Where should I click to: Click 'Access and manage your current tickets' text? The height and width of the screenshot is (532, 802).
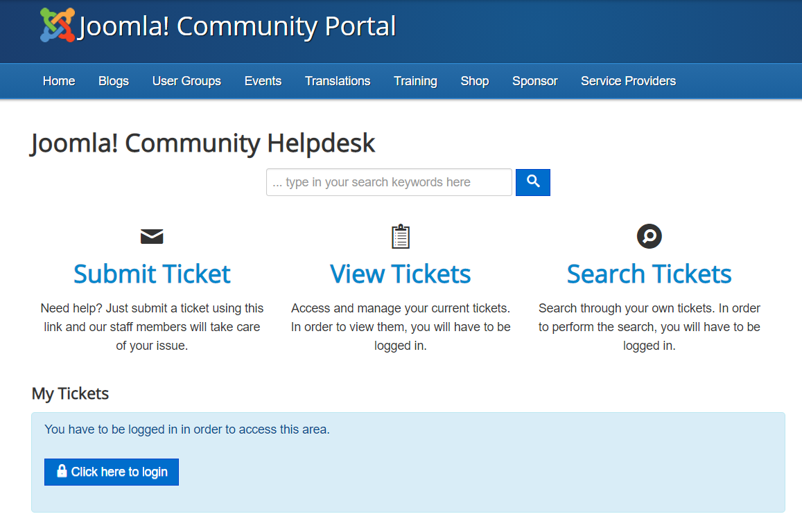401,327
